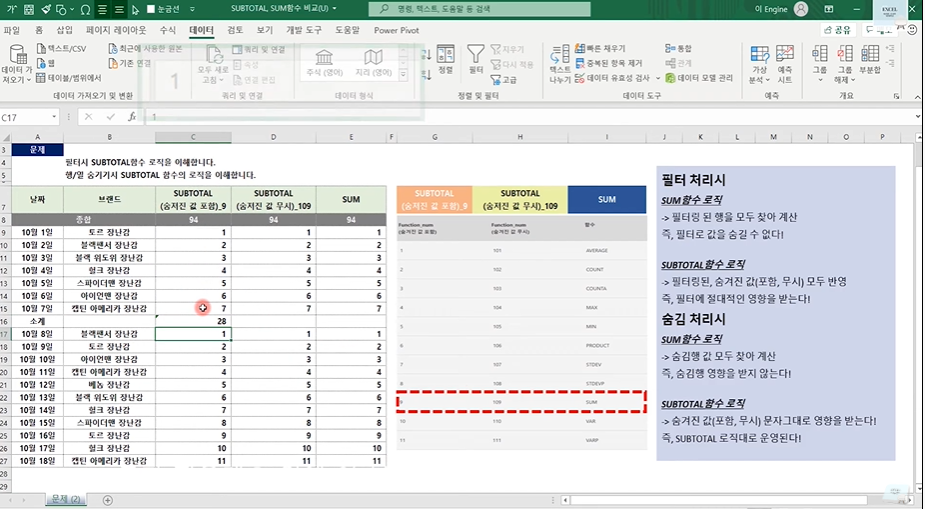
Task: Click 통합 (consolidate) in data tools
Action: [x=678, y=48]
